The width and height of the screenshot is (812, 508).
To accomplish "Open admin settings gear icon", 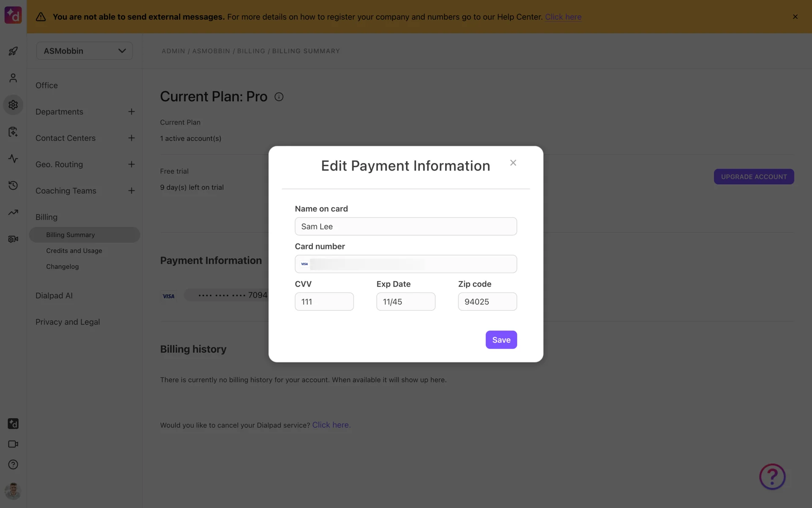I will click(13, 105).
